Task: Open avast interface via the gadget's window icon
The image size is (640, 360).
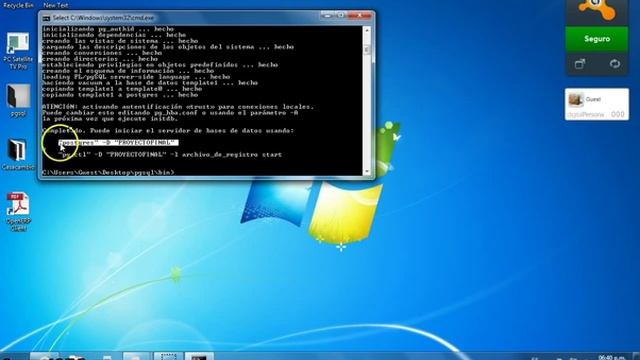Action: (580, 64)
